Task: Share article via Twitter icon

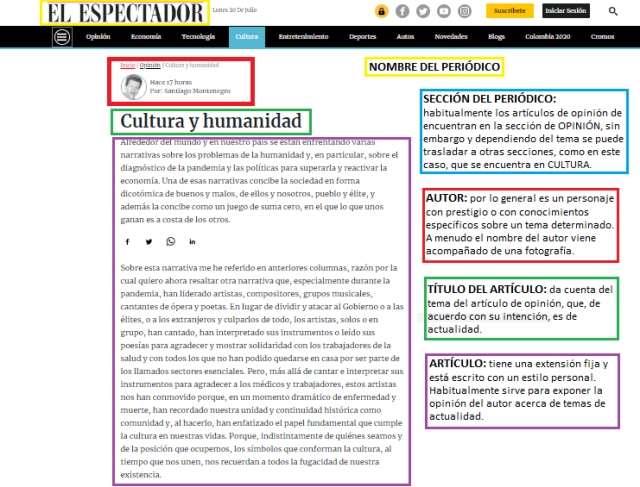Action: click(149, 242)
